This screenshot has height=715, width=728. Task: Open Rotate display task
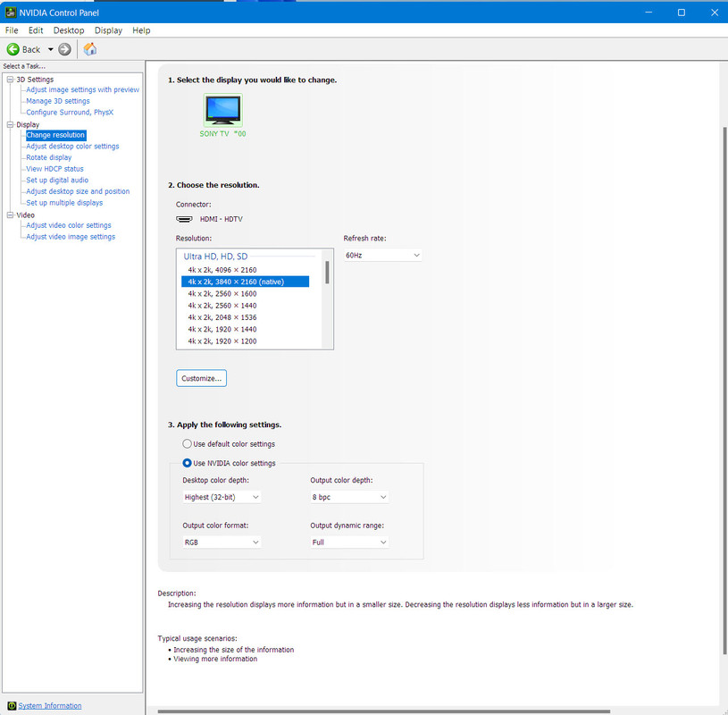coord(49,157)
